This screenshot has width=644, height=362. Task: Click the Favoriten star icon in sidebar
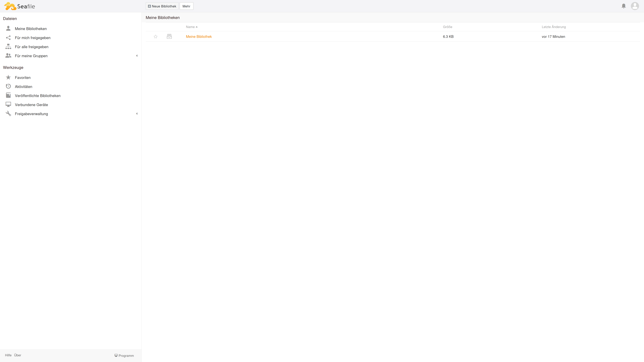[8, 77]
